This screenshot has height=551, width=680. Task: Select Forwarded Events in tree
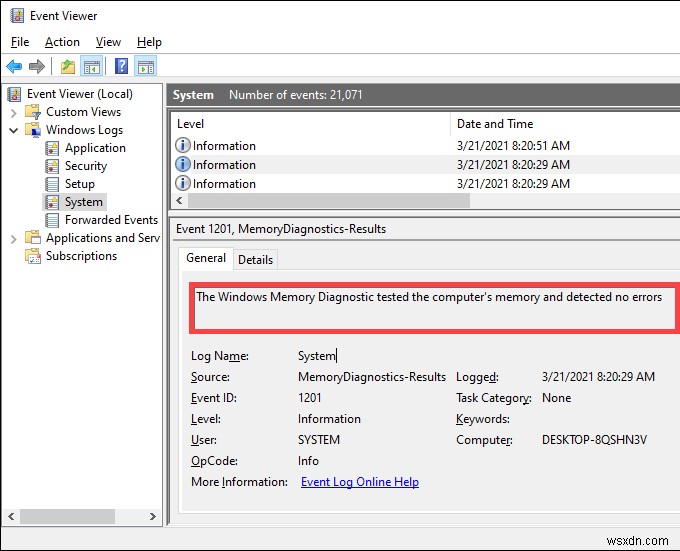(x=111, y=220)
